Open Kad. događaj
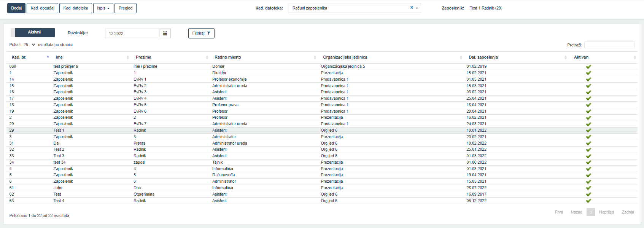Image resolution: width=644 pixels, height=228 pixels. coord(43,8)
